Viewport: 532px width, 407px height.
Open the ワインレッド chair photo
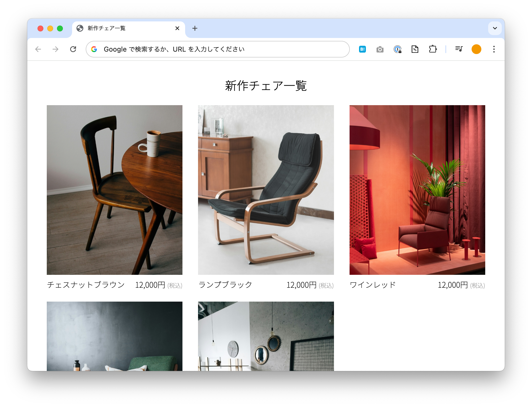click(x=417, y=190)
